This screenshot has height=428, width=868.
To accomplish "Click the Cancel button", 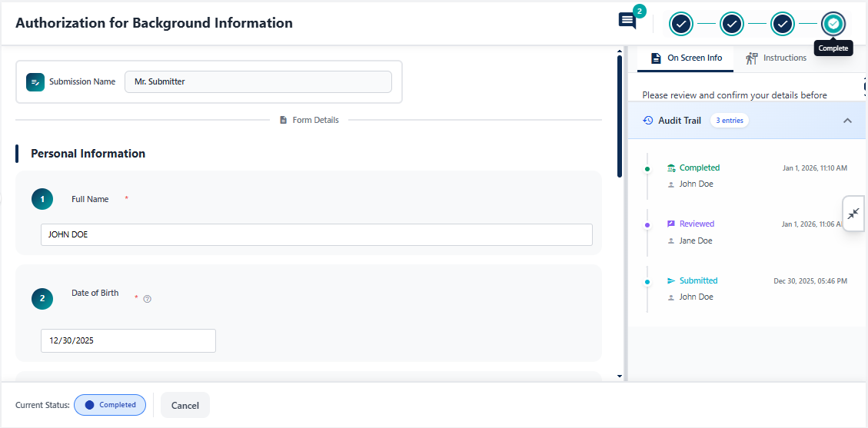I will coord(185,405).
